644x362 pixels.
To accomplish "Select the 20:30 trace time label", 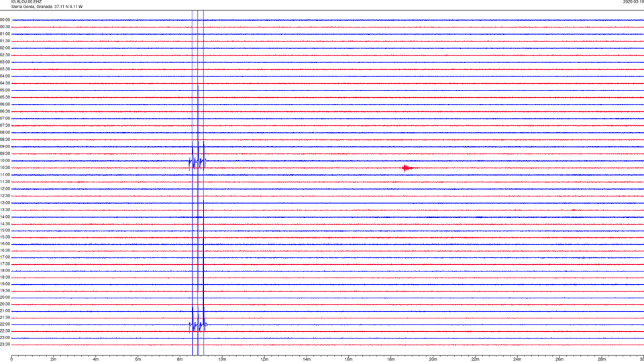I will [5, 304].
